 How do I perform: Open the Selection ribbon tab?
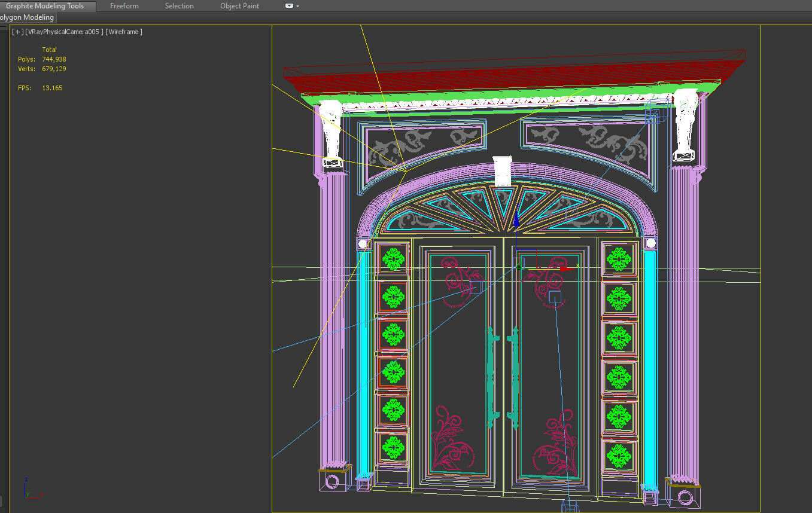pos(179,6)
